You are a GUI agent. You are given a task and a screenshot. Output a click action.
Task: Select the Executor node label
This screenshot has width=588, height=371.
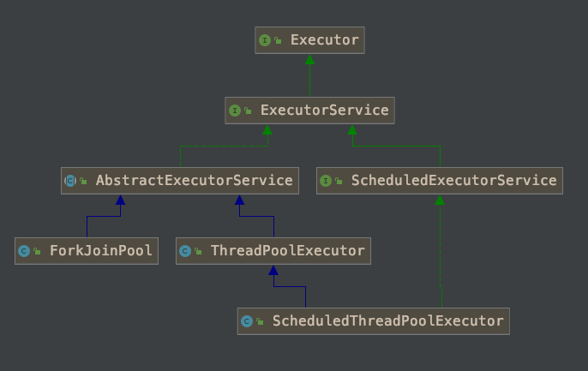[x=324, y=39]
